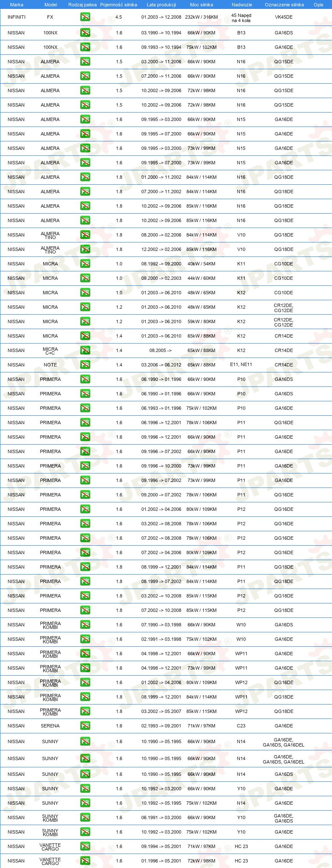Click the fuel icon in the NISSAN SERENA row
The width and height of the screenshot is (332, 868).
click(x=85, y=726)
